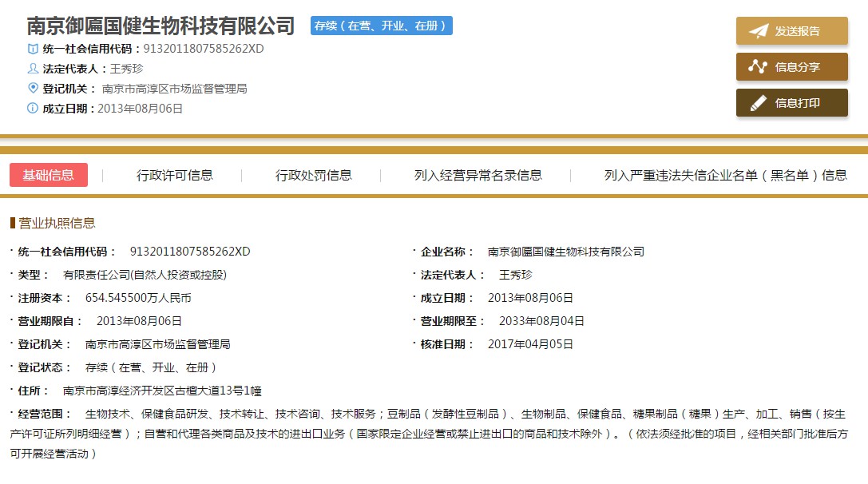Click the paper plane icon on 发送报告

tap(758, 31)
